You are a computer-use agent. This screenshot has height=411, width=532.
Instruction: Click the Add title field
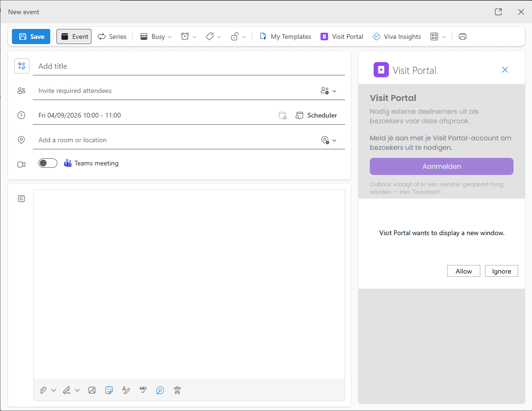tap(189, 66)
